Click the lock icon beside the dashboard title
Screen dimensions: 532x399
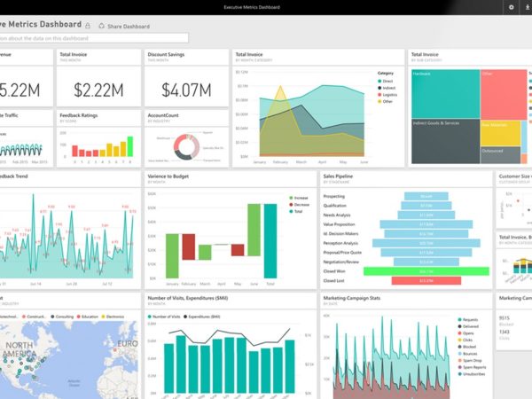click(88, 26)
